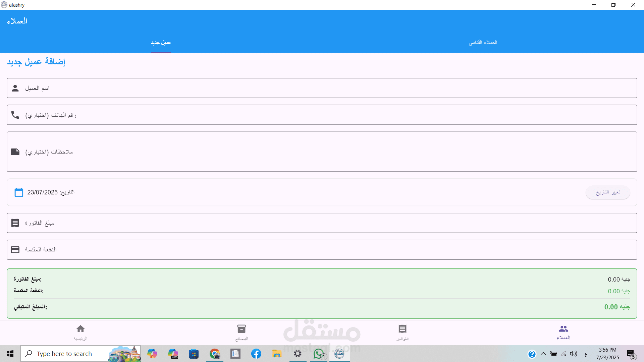Focus the optional notes (ملاحظات) text area
This screenshot has height=362, width=644.
click(322, 152)
